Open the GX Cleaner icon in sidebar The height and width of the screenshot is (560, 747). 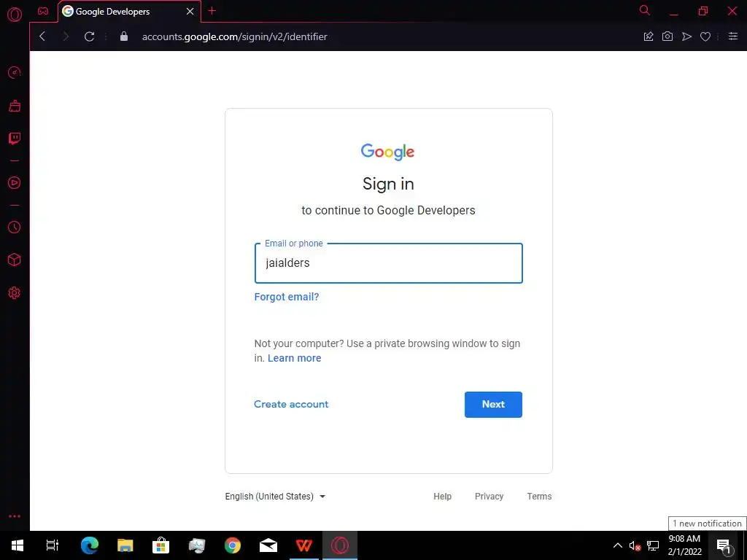tap(15, 105)
